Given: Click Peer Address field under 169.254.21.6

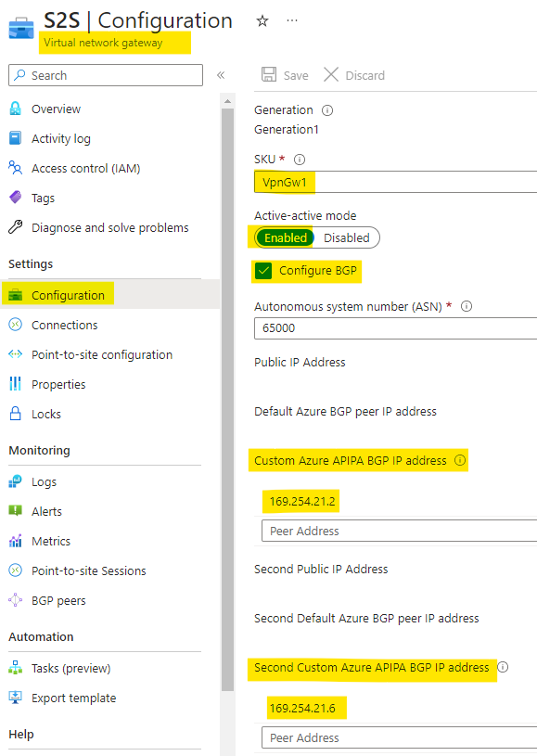Looking at the screenshot, I should (x=399, y=738).
